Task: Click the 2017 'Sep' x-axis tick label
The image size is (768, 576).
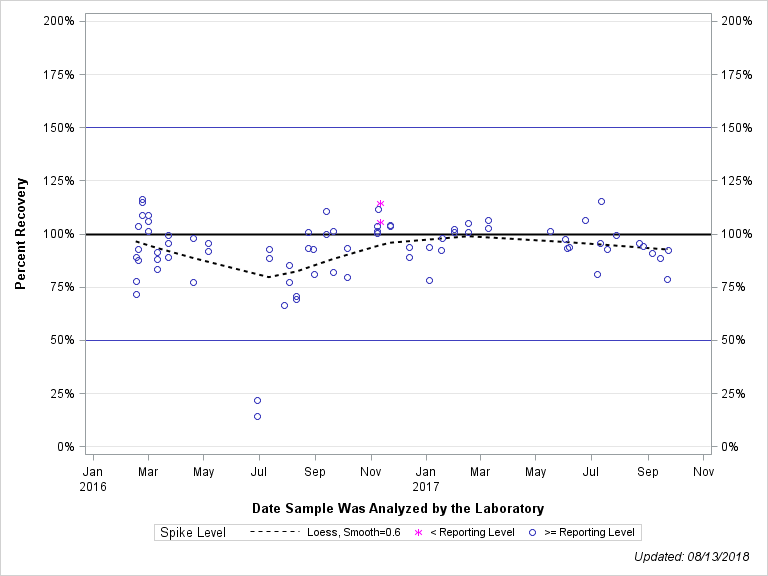Action: (648, 472)
